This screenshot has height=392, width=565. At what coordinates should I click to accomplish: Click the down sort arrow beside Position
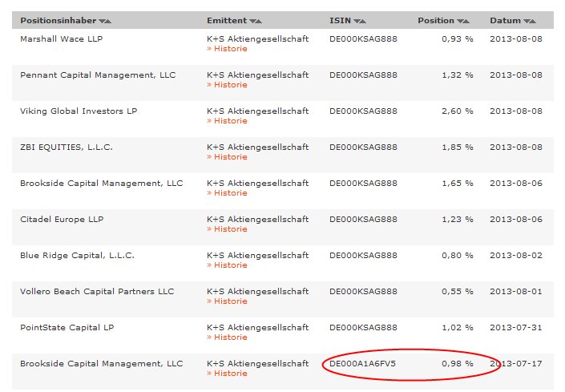[x=460, y=21]
